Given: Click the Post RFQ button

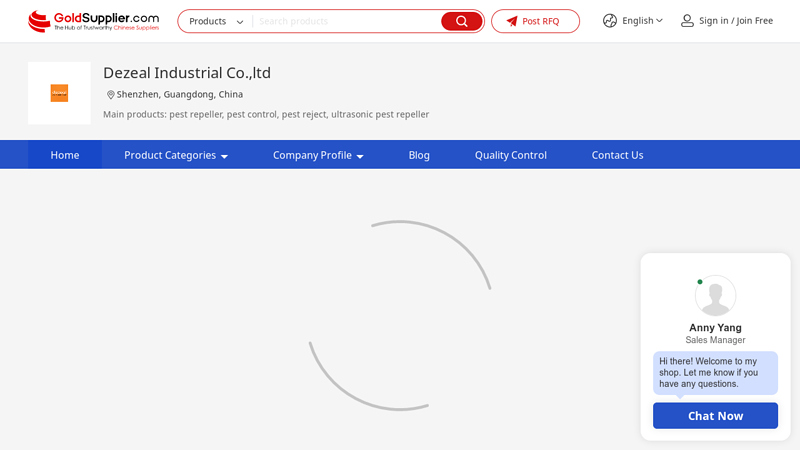Looking at the screenshot, I should (x=535, y=21).
